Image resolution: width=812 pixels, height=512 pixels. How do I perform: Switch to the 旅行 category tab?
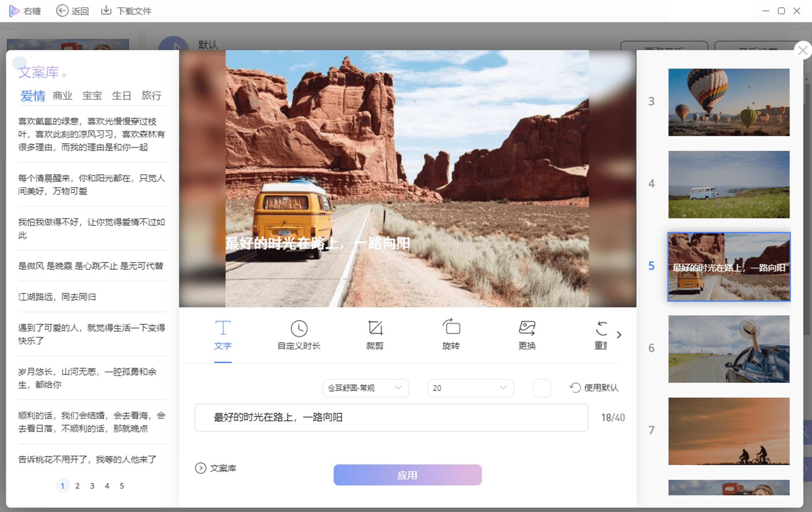[x=151, y=95]
